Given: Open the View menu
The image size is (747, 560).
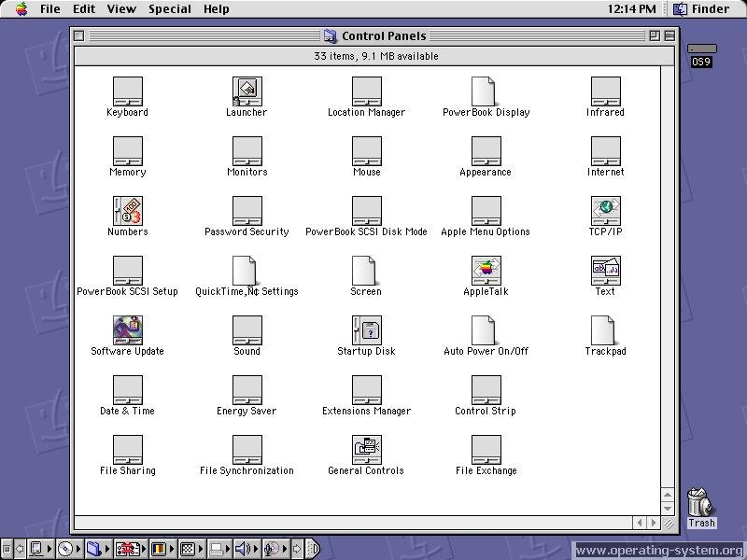Looking at the screenshot, I should [x=121, y=8].
